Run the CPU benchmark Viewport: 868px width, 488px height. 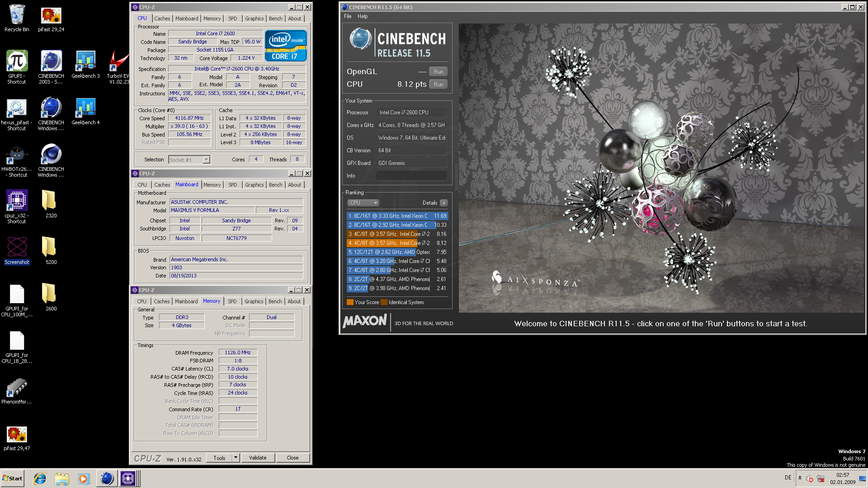tap(439, 84)
